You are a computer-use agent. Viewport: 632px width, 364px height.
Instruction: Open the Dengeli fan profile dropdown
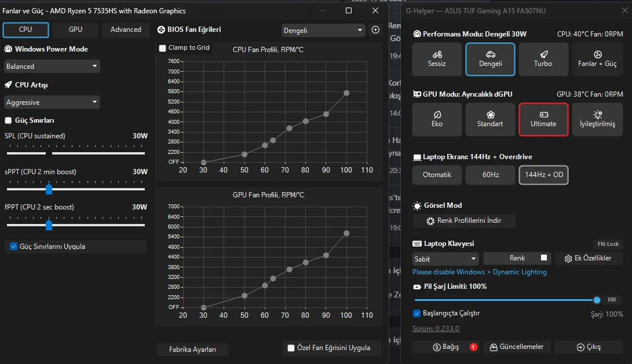tap(323, 30)
